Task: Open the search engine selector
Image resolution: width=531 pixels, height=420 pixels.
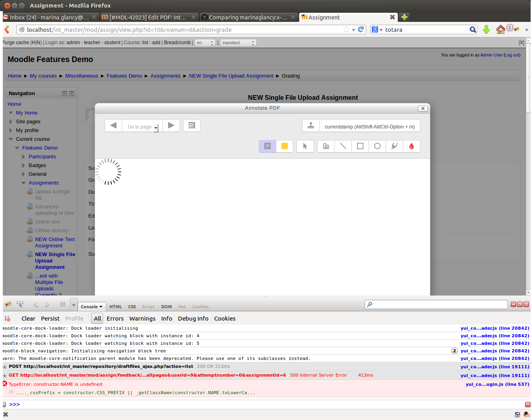Action: pos(377,29)
